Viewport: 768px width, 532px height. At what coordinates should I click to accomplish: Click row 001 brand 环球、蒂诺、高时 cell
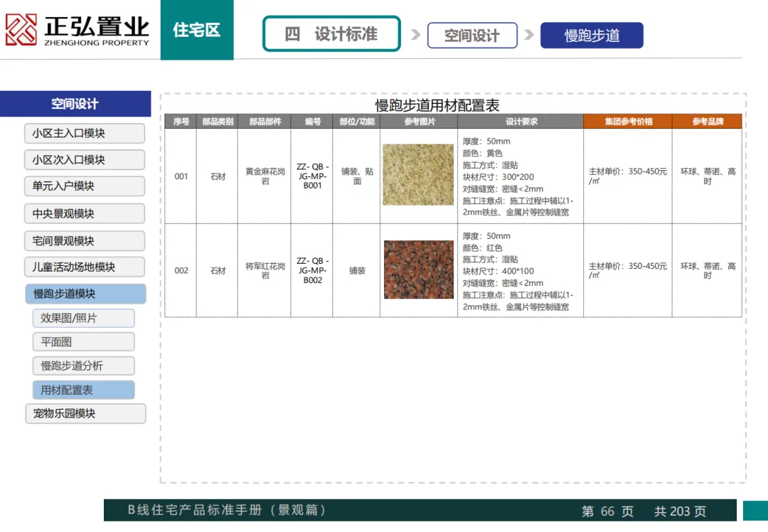click(708, 176)
